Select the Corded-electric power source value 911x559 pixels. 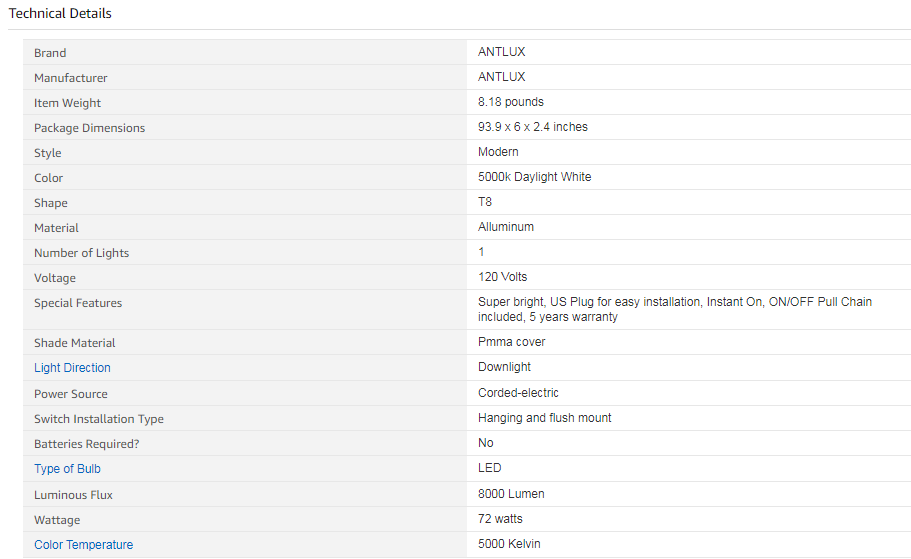[x=518, y=393]
